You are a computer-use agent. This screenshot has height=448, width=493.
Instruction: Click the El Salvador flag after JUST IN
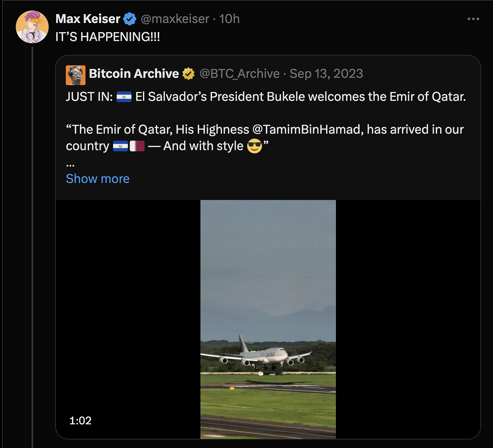[124, 97]
